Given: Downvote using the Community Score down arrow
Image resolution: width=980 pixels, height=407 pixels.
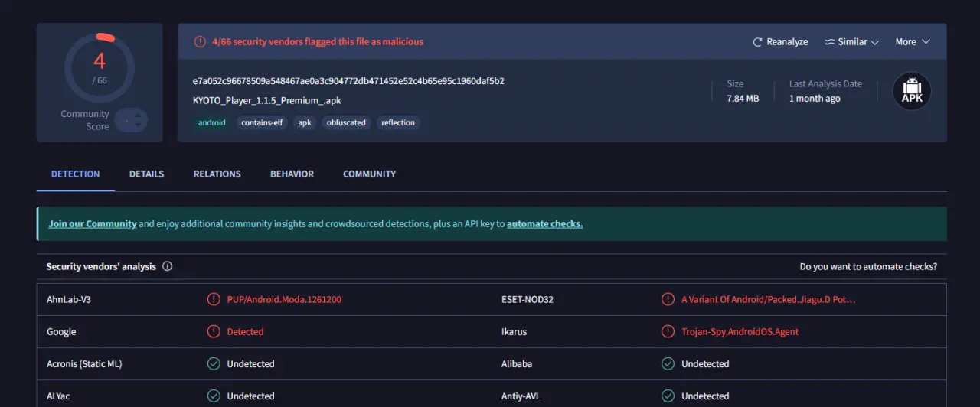Looking at the screenshot, I should point(139,125).
